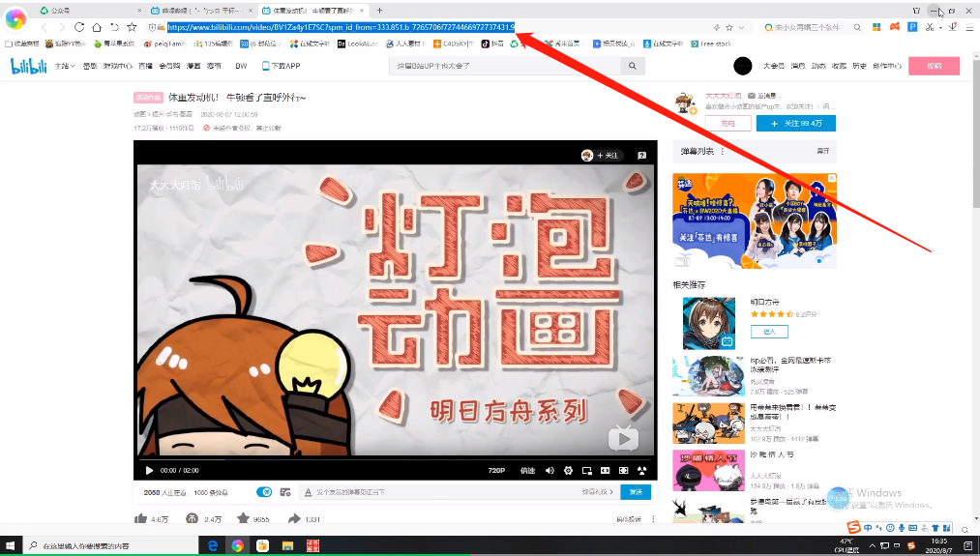Play the video with the play button

[149, 470]
